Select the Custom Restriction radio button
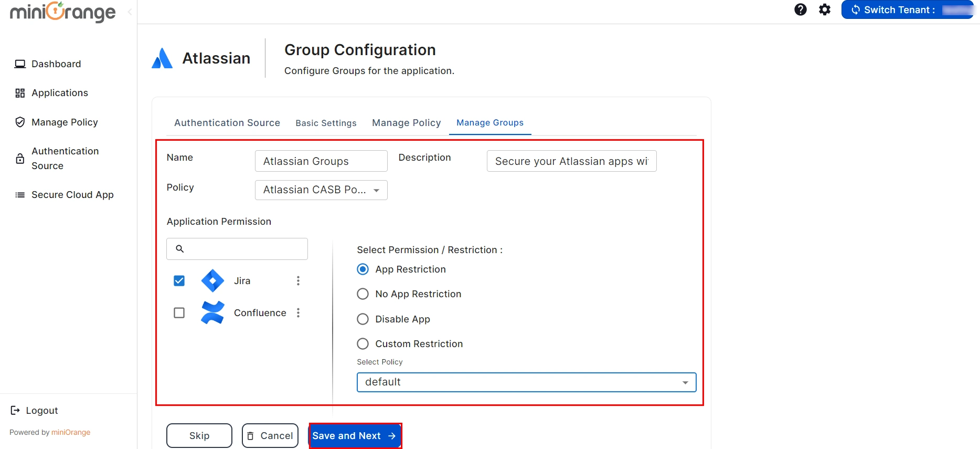This screenshot has width=980, height=449. coord(363,344)
